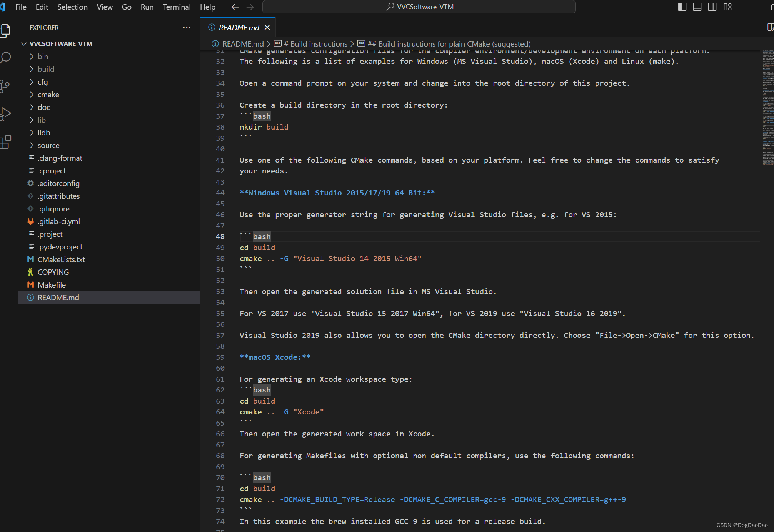The width and height of the screenshot is (774, 532).
Task: Open the Run and Debug panel
Action: pos(6,114)
